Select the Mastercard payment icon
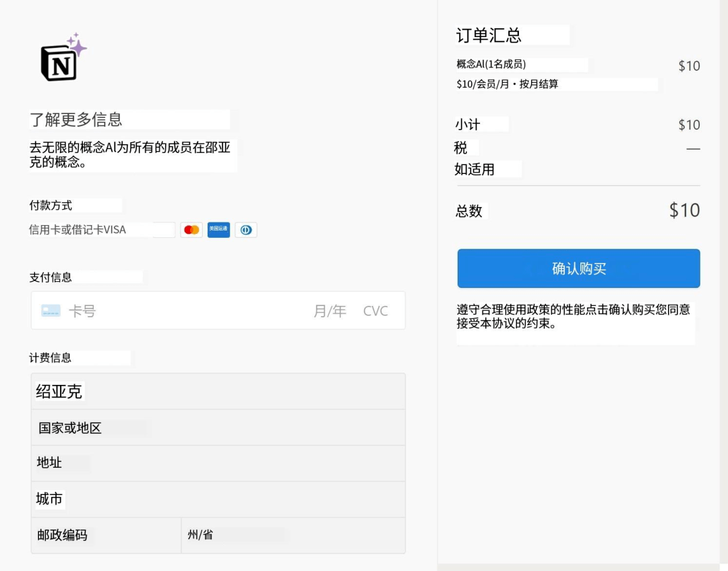Viewport: 728px width, 571px height. pyautogui.click(x=191, y=230)
